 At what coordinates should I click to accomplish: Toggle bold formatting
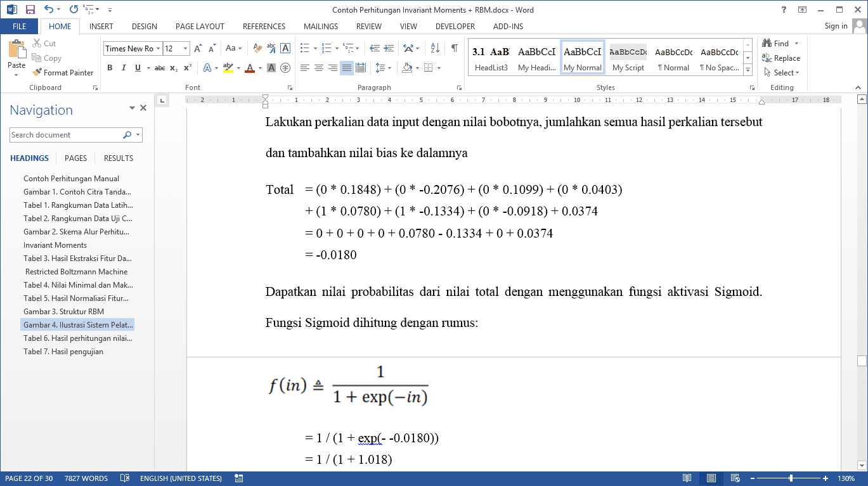coord(110,68)
